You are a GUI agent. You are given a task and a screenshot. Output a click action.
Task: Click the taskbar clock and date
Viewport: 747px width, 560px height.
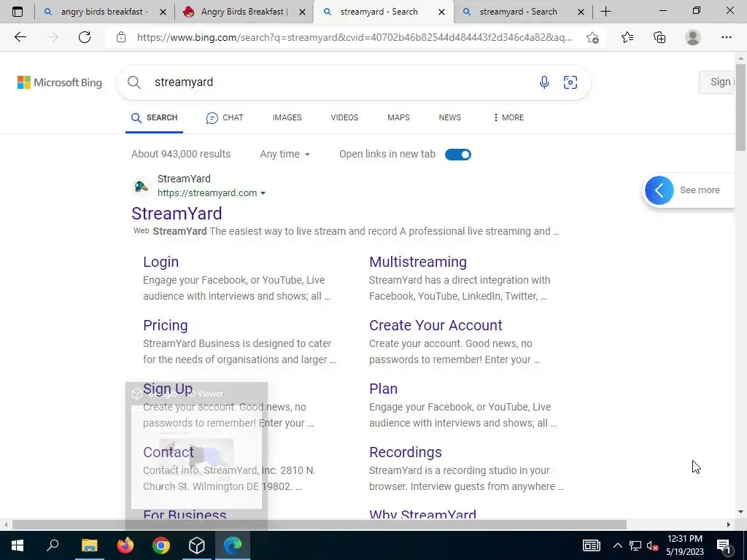[684, 545]
